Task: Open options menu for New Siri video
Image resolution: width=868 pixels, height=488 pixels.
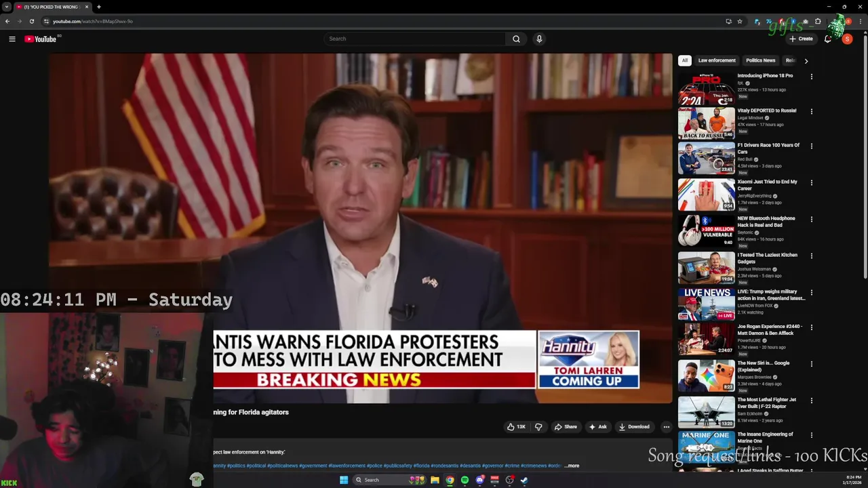Action: point(811,363)
